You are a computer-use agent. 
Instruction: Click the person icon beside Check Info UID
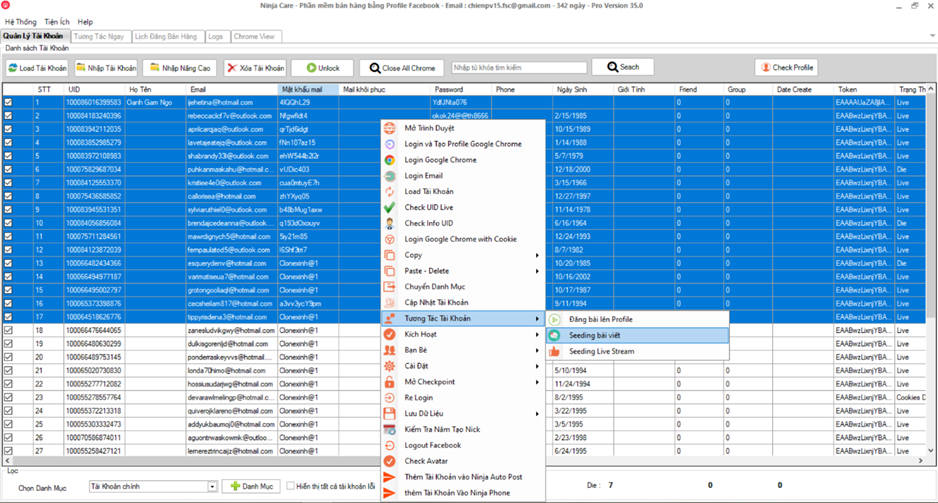(389, 223)
